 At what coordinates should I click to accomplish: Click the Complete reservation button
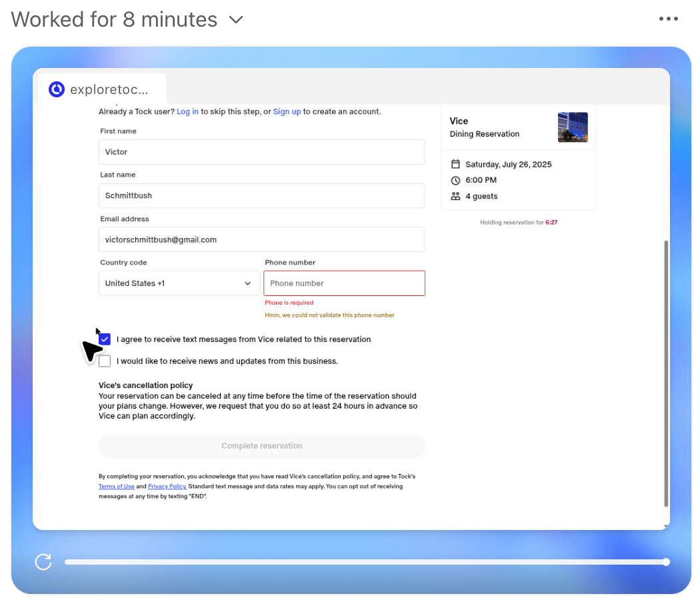[x=261, y=446]
